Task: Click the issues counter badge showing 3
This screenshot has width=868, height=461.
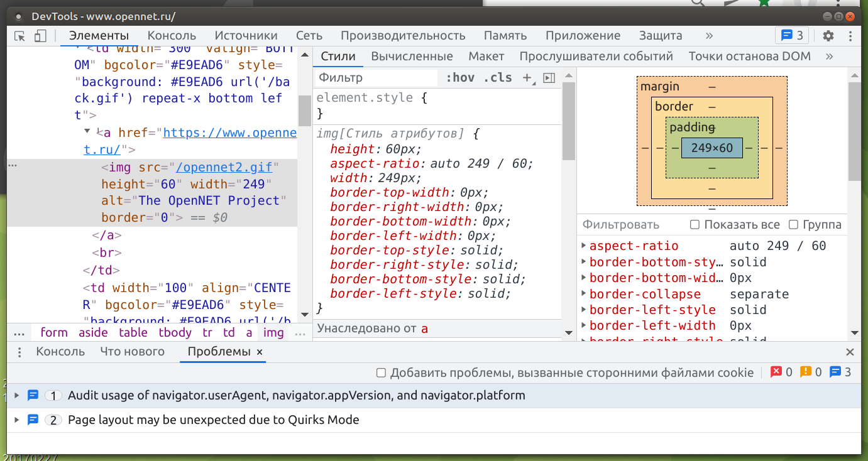Action: pyautogui.click(x=792, y=36)
